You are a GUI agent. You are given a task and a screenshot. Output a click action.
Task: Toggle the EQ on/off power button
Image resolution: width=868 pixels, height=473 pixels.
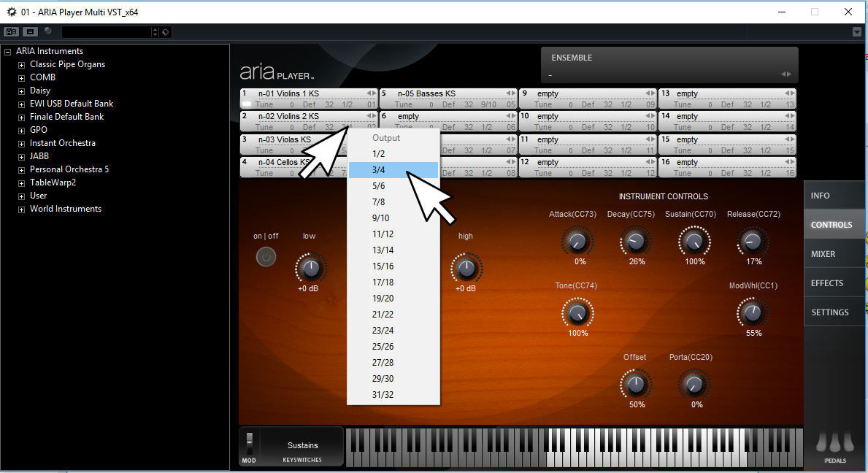click(x=266, y=257)
